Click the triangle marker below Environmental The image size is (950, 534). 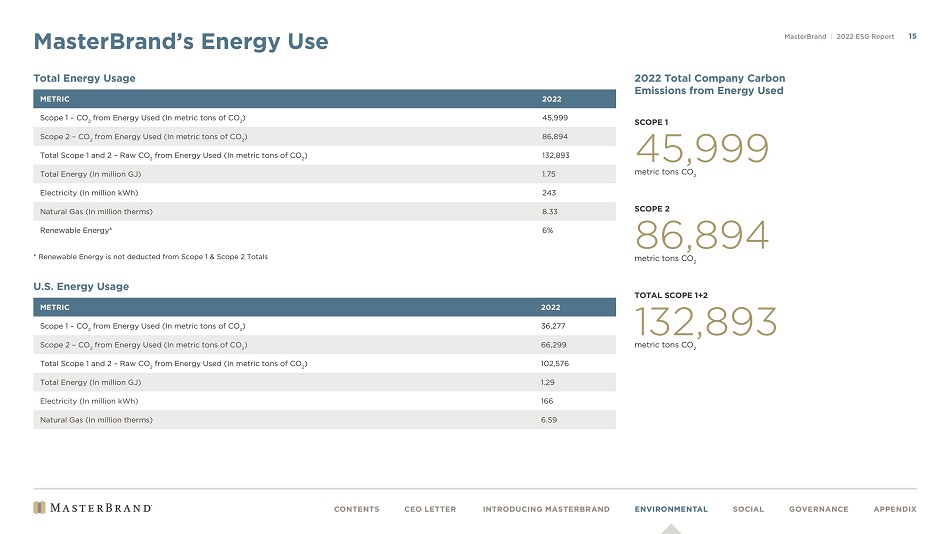click(671, 528)
